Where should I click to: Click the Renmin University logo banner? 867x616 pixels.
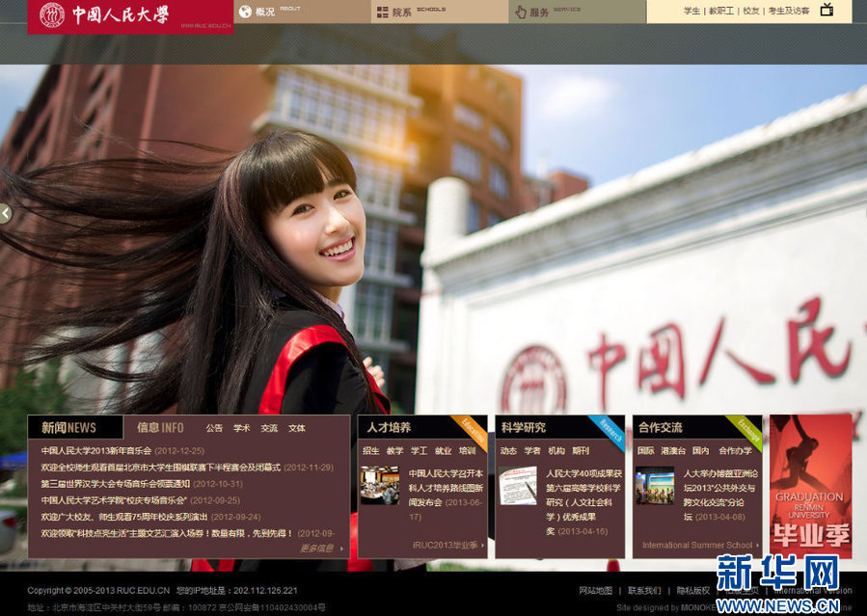click(x=130, y=16)
